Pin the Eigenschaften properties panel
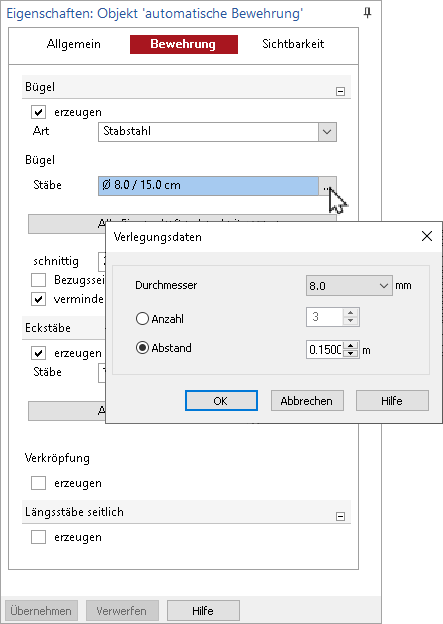443x624 pixels. tap(367, 13)
